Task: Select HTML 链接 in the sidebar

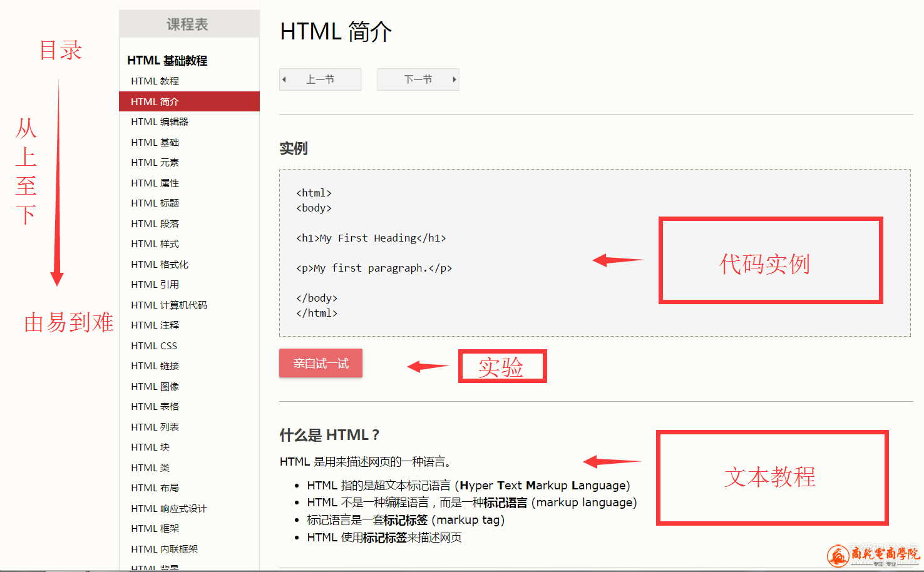Action: [155, 366]
